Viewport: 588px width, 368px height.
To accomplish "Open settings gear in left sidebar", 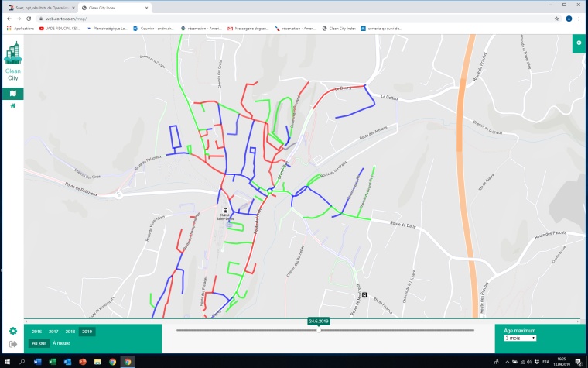I will [12, 331].
